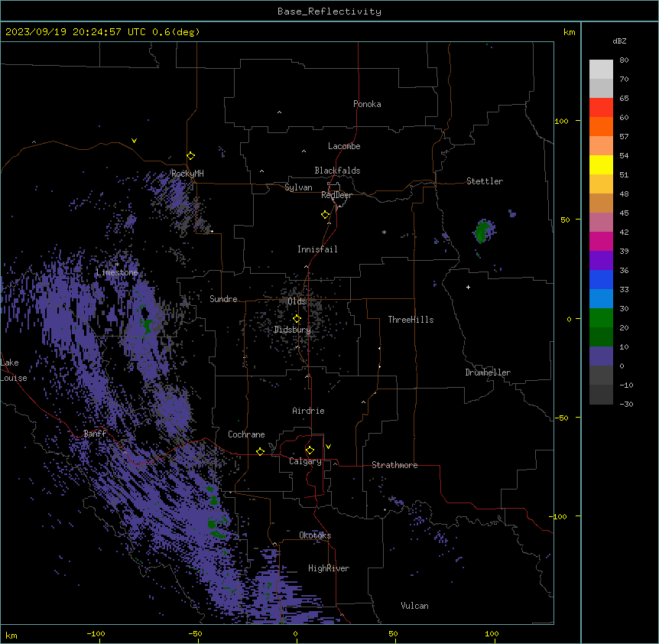659x644 pixels.
Task: Click the 80 value on the dBZ scale
Action: click(624, 60)
